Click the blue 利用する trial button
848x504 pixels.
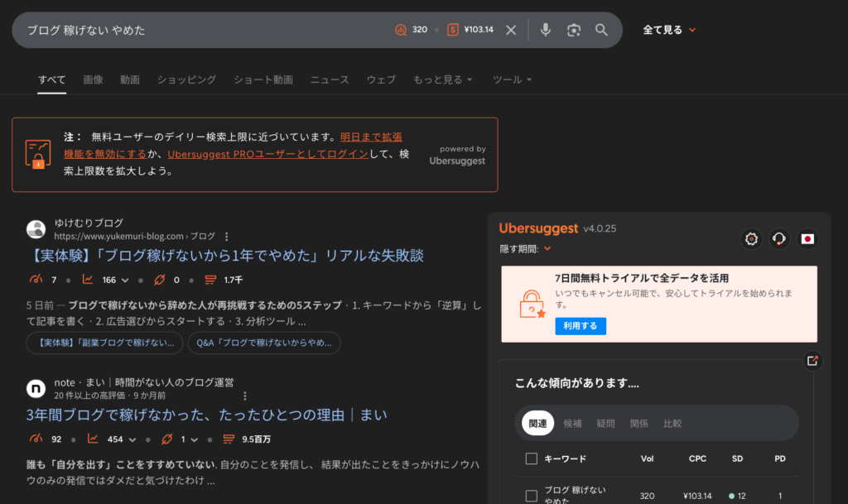pos(581,326)
